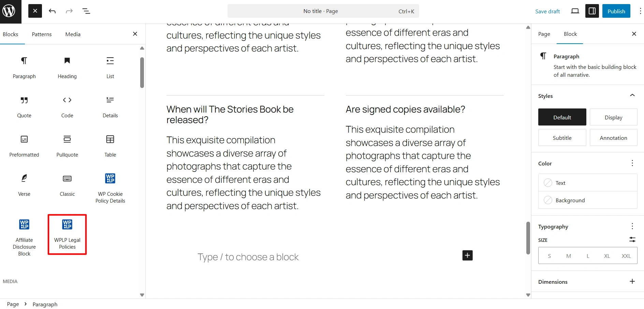Click Save draft
The height and width of the screenshot is (309, 644).
547,11
